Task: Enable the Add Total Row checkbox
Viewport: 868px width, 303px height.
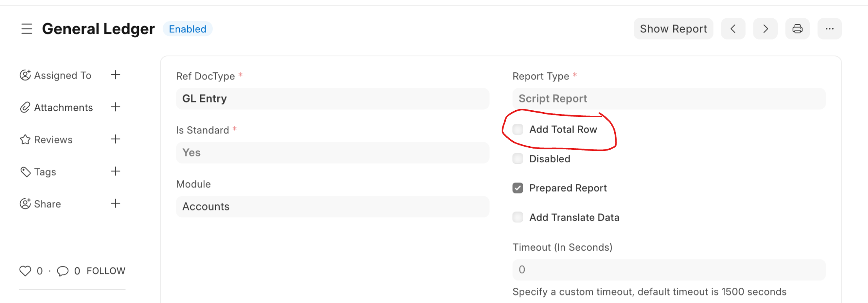Action: pyautogui.click(x=518, y=129)
